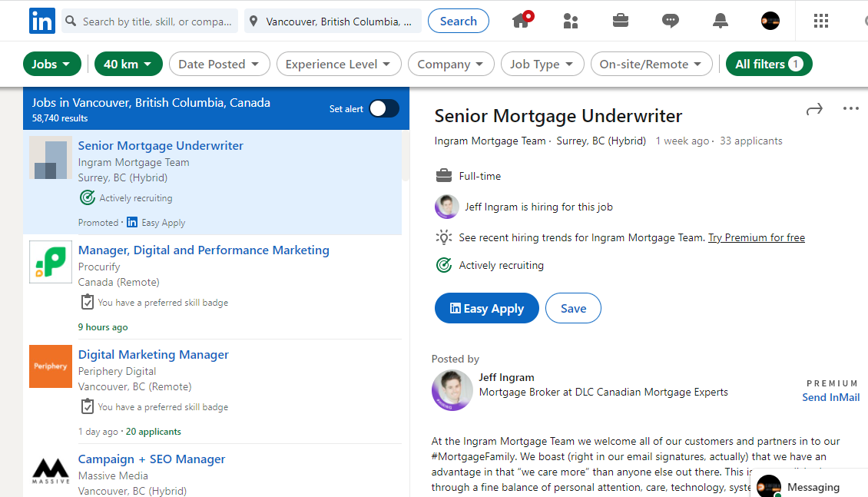The width and height of the screenshot is (868, 497).
Task: Open the 40 km distance dropdown
Action: 128,65
